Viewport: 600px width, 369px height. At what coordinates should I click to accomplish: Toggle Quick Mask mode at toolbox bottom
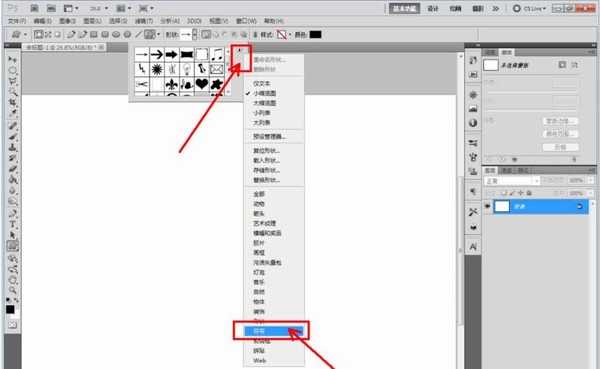(12, 325)
